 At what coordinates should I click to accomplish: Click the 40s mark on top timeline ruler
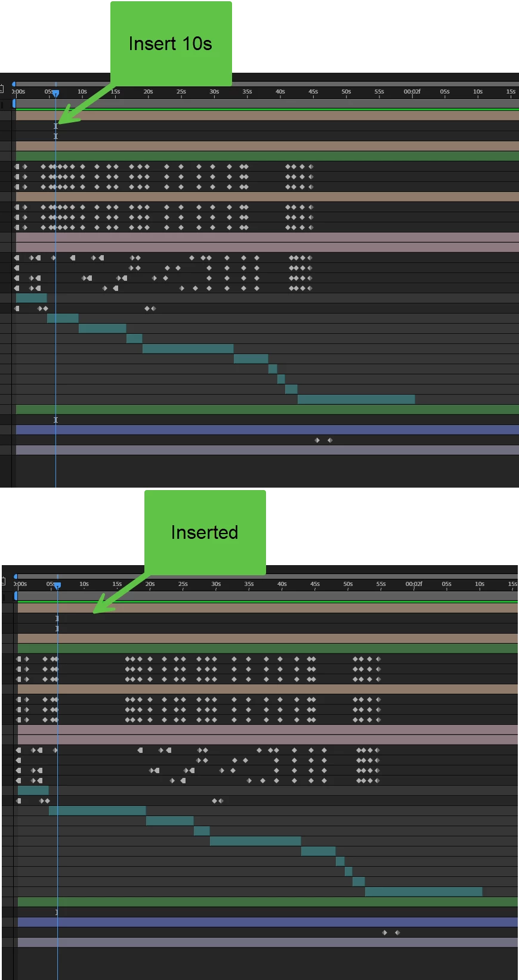[x=280, y=92]
